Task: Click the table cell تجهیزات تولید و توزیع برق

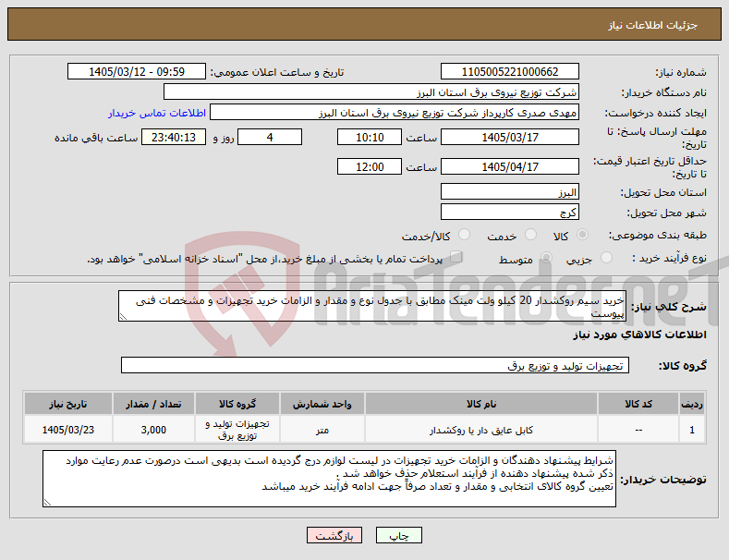Action: pyautogui.click(x=237, y=430)
